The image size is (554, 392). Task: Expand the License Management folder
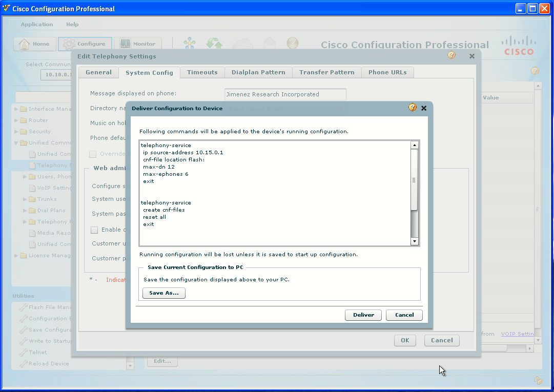(16, 256)
